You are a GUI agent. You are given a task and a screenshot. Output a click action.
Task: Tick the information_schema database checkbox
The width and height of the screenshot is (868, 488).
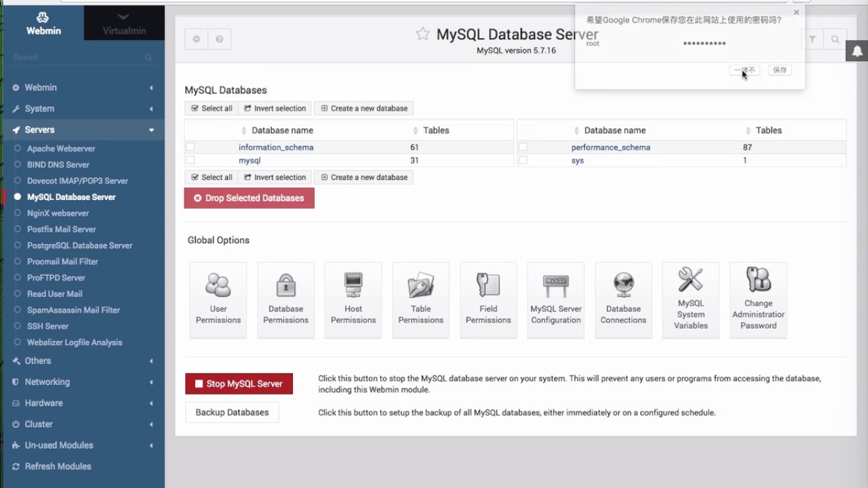[191, 147]
